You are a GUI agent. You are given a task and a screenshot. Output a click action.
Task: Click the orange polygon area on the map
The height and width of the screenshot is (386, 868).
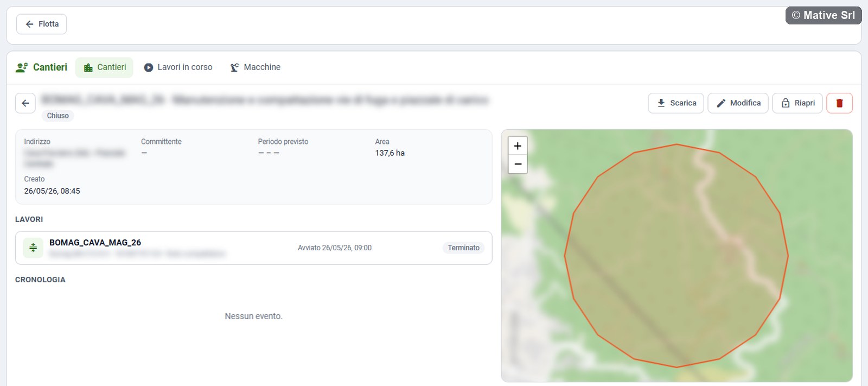click(x=676, y=256)
